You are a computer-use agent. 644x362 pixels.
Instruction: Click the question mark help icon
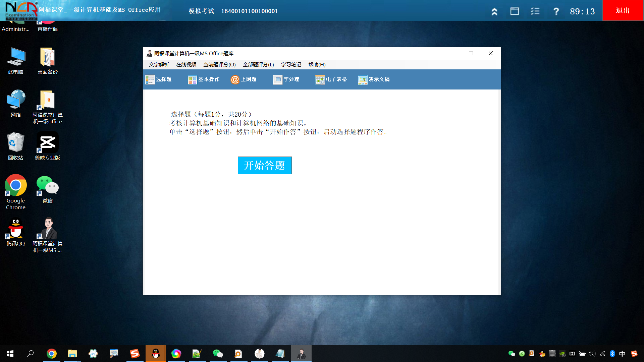point(556,11)
